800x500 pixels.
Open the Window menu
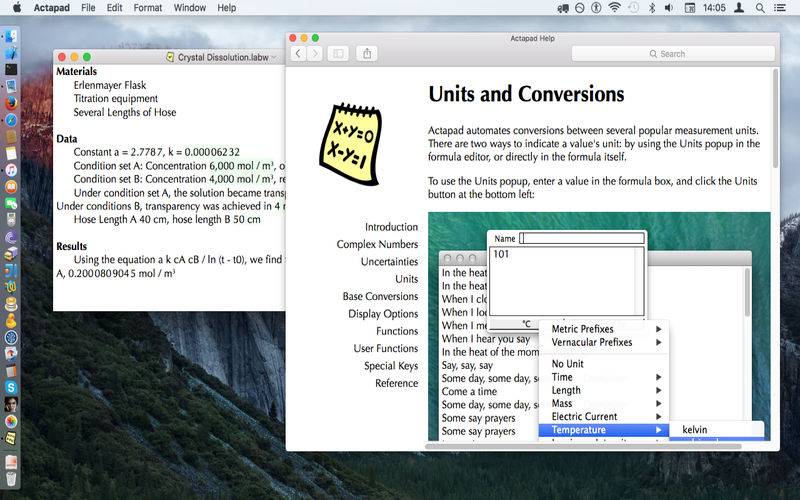[x=189, y=8]
